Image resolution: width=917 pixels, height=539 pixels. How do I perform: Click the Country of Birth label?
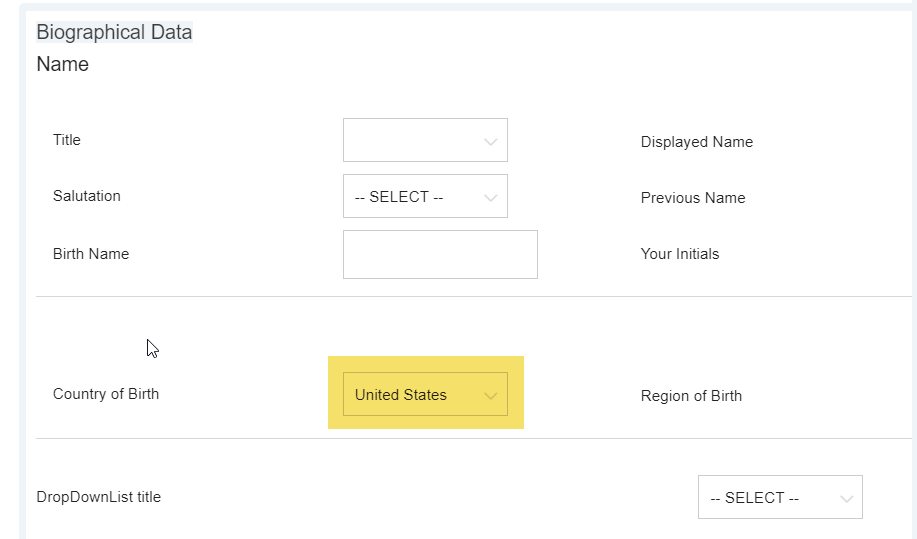click(x=106, y=394)
